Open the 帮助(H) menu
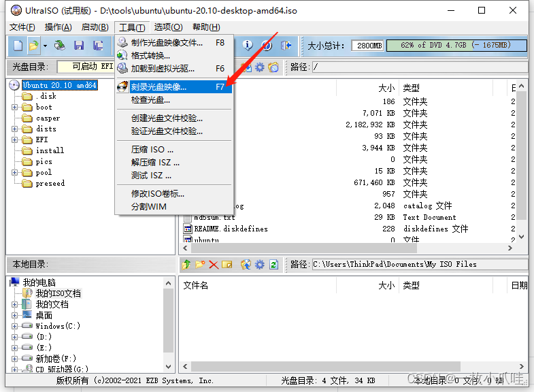Screen dimensions: 534x392 pyautogui.click(x=206, y=27)
